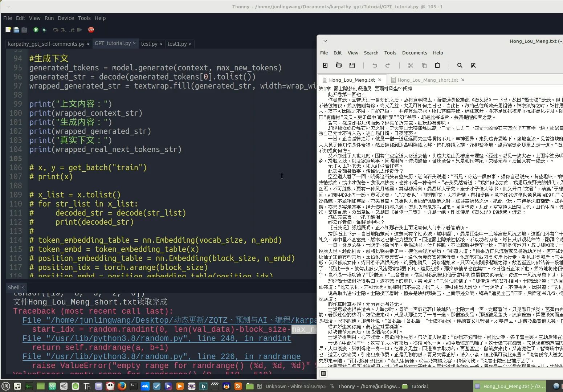This screenshot has width=563, height=392.
Task: Open traceback link for random.py line 248
Action: coord(157,338)
